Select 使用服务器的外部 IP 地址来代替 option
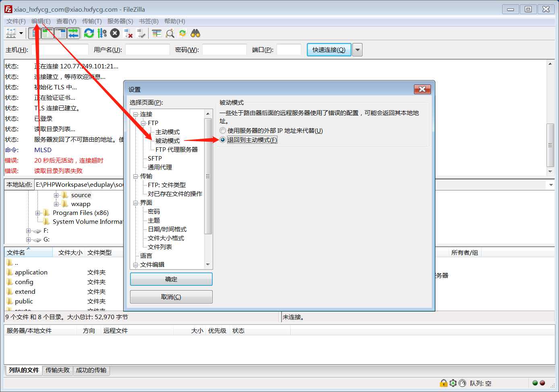The height and width of the screenshot is (392, 559). [223, 131]
